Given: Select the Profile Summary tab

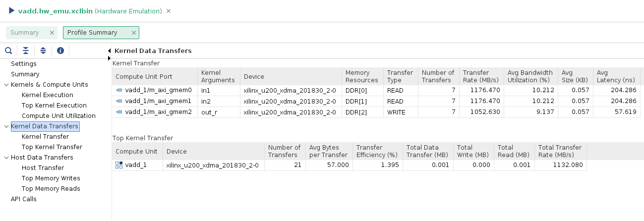Looking at the screenshot, I should (92, 33).
